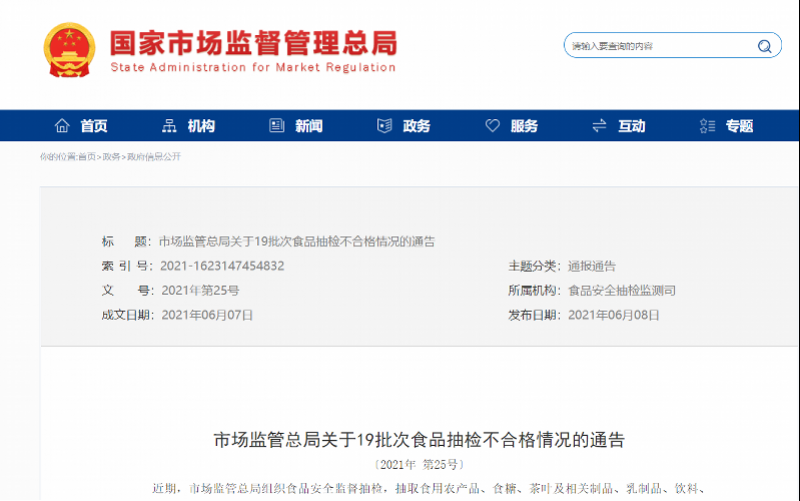Open the 服务 navigation item
800x501 pixels.
tap(524, 126)
